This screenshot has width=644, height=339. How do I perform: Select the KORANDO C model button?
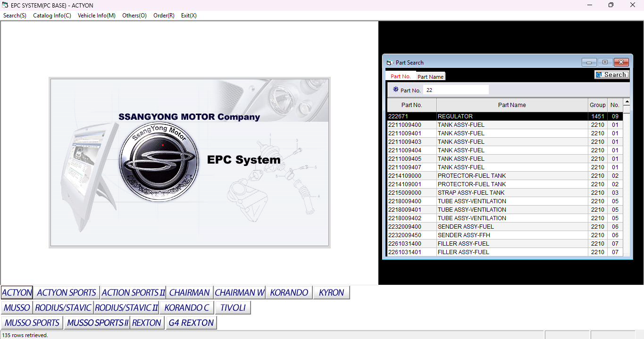(187, 308)
